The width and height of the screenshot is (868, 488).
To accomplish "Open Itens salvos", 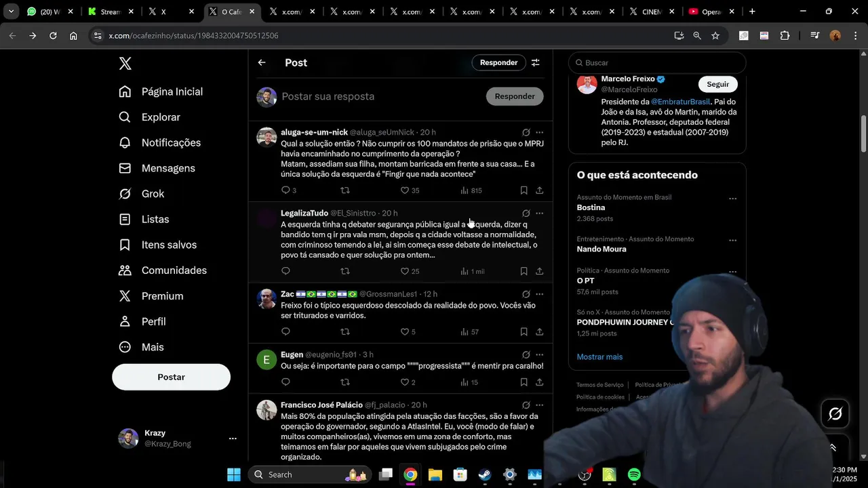I will coord(158,245).
